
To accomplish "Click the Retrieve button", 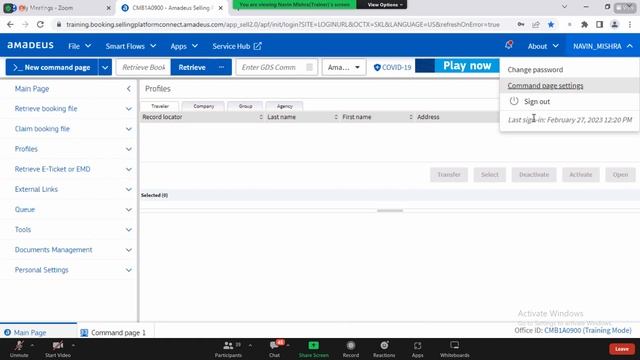I will pos(192,67).
